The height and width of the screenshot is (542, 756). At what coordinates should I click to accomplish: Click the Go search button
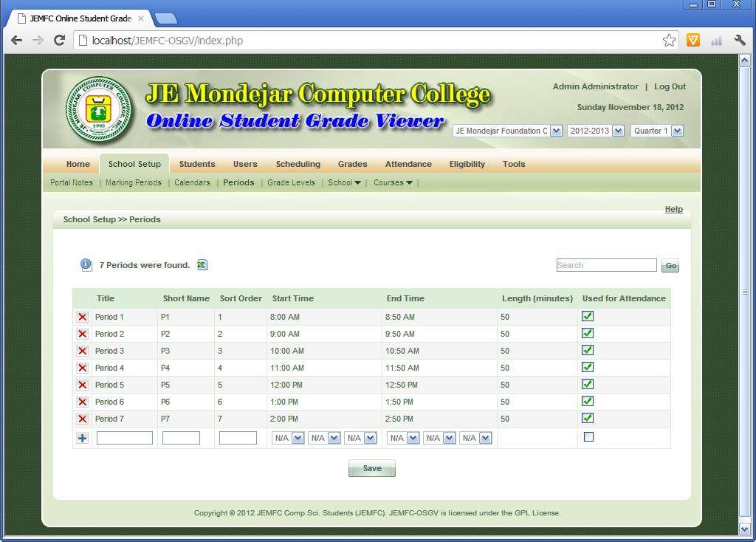pos(670,265)
